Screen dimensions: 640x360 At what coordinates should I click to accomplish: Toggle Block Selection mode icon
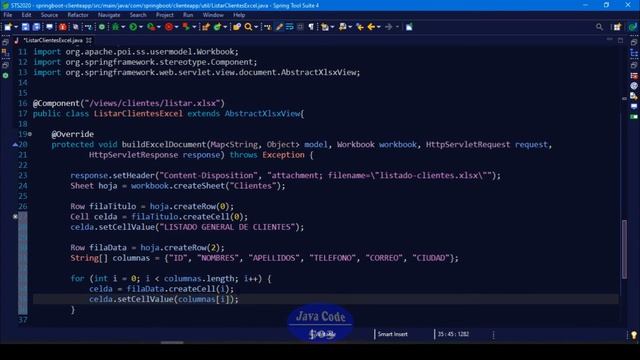pyautogui.click(x=300, y=27)
